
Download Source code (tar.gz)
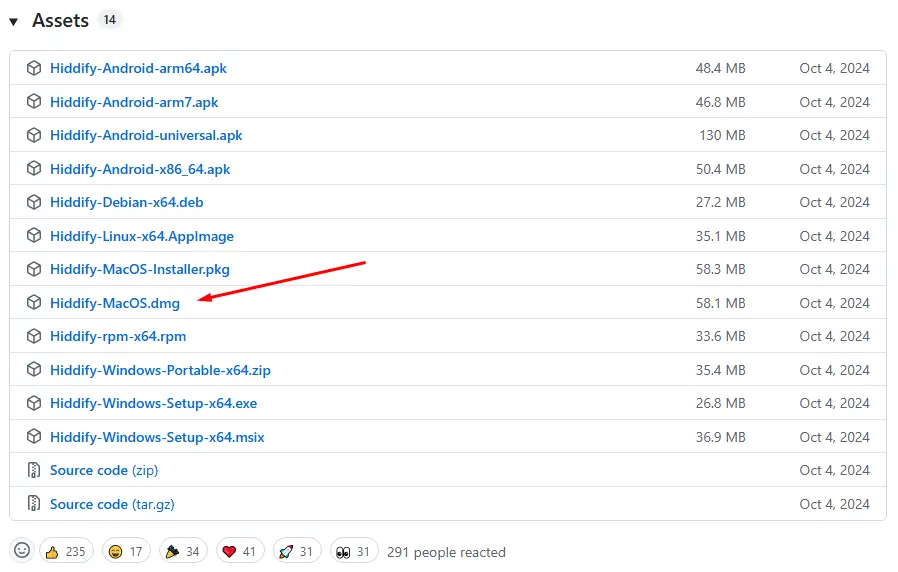point(112,504)
